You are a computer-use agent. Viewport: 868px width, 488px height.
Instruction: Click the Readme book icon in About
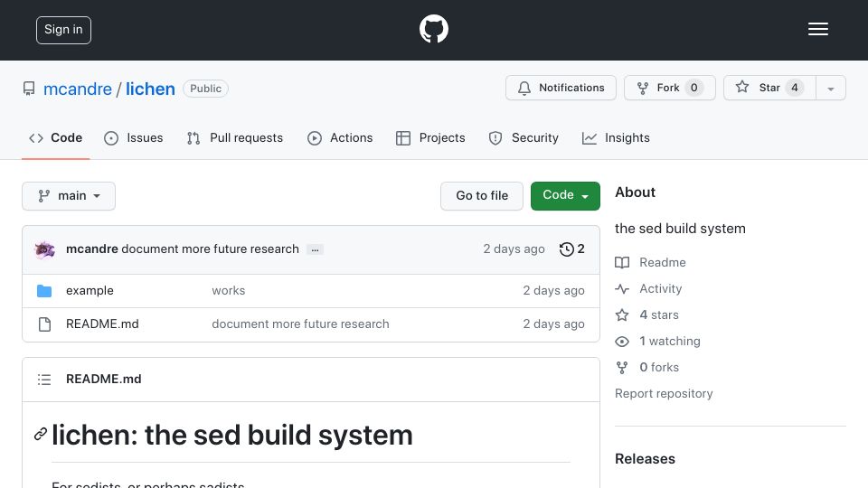[622, 263]
